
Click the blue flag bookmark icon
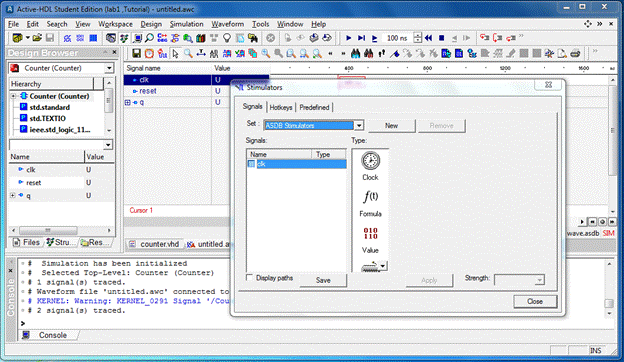tap(394, 53)
